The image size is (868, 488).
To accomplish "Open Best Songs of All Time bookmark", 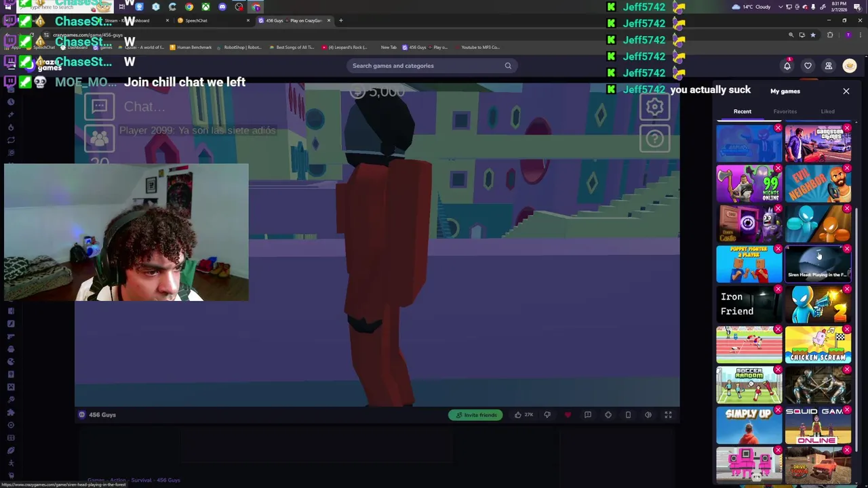I will 292,47.
